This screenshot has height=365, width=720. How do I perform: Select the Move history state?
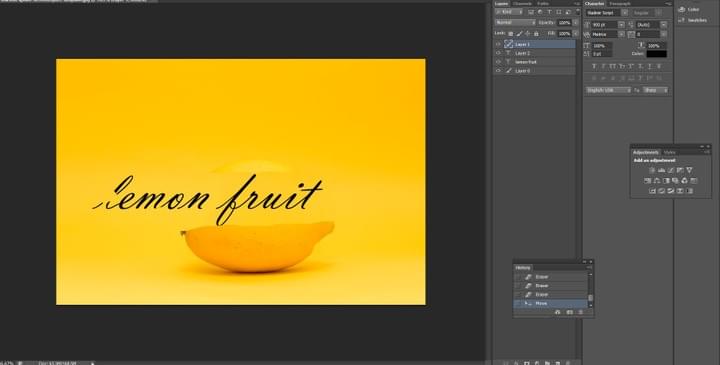point(550,303)
